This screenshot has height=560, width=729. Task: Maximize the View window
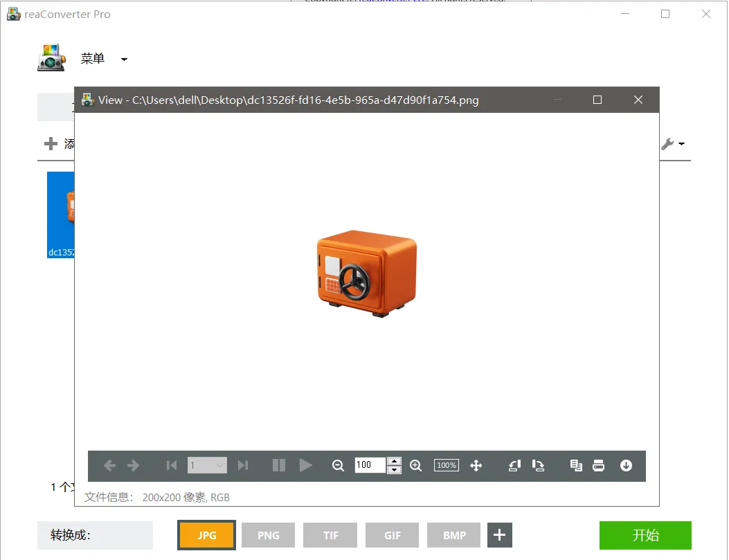(x=597, y=100)
